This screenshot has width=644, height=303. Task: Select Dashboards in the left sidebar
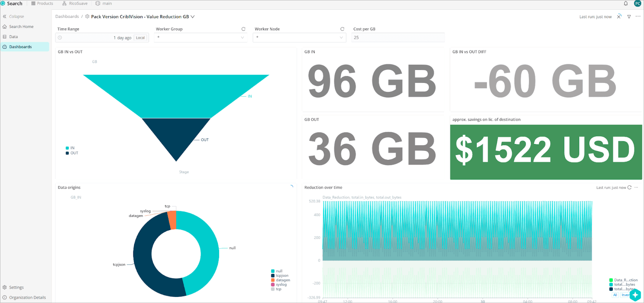(20, 47)
